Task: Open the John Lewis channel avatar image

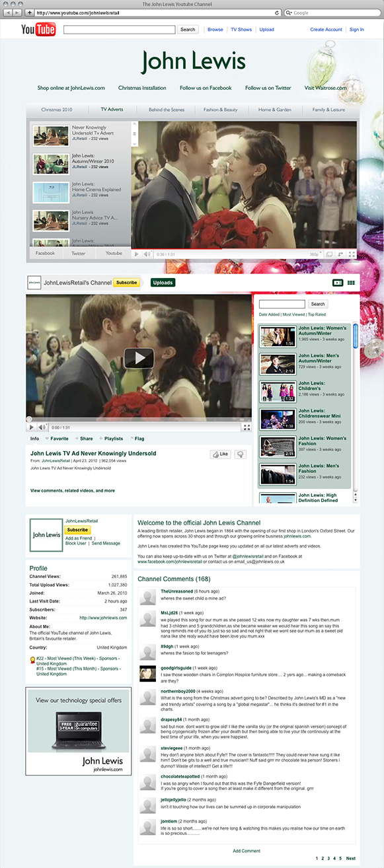Action: [46, 535]
